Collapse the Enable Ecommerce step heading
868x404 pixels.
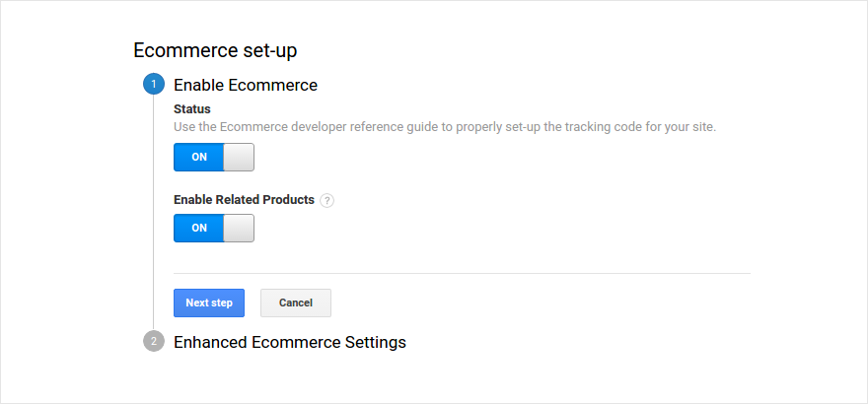[246, 85]
